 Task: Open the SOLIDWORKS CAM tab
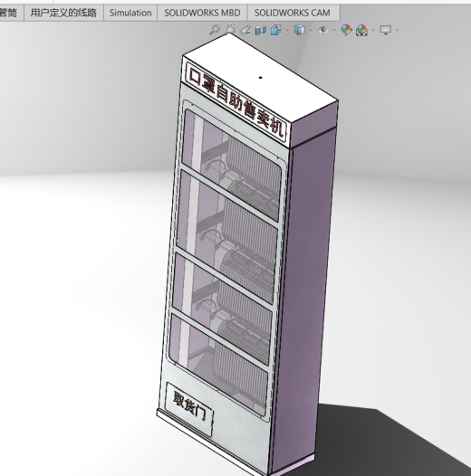(293, 13)
